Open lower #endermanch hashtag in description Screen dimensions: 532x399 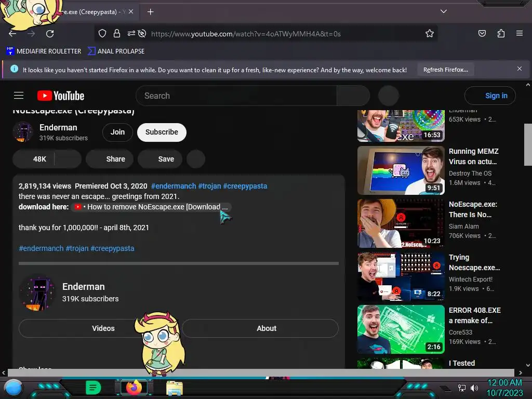[41, 248]
